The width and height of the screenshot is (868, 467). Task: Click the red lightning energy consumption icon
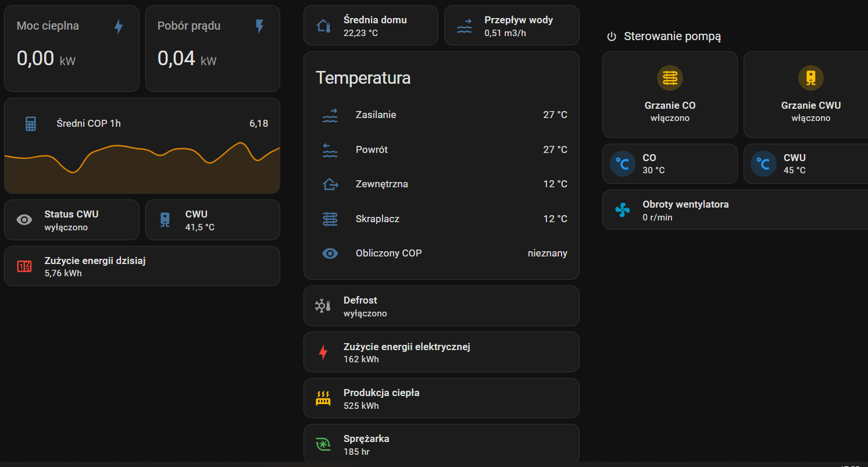[x=323, y=352]
